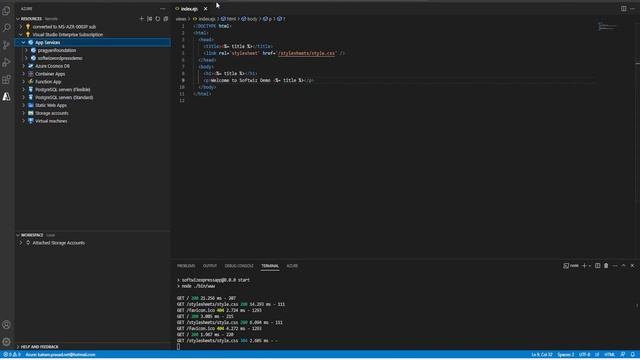
Task: Click inside the terminal prompt area
Action: (x=178, y=347)
